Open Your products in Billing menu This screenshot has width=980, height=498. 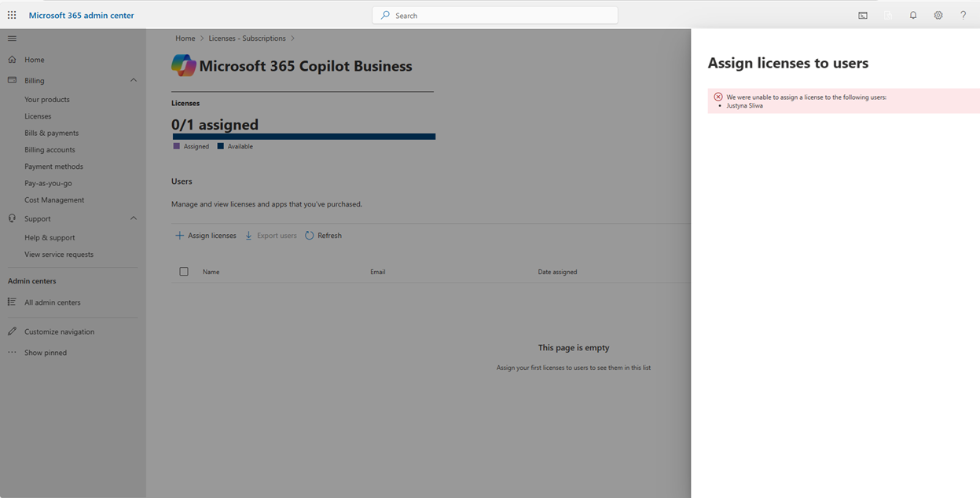tap(47, 100)
